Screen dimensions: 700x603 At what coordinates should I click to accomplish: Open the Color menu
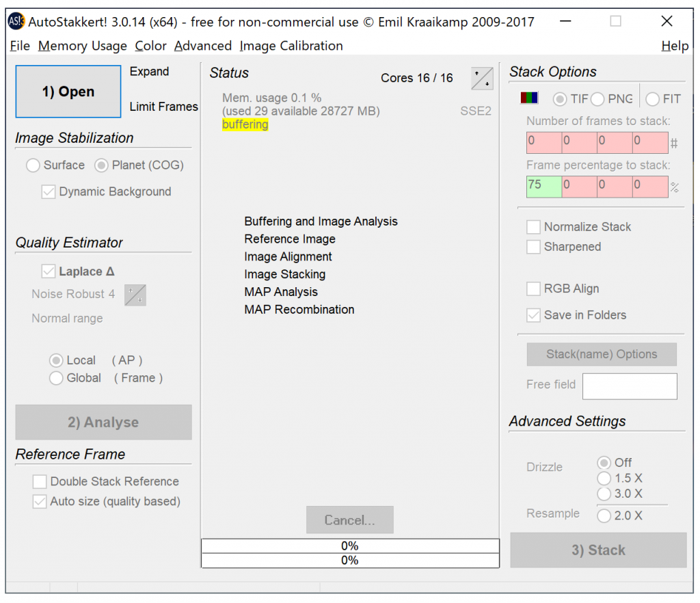click(150, 46)
